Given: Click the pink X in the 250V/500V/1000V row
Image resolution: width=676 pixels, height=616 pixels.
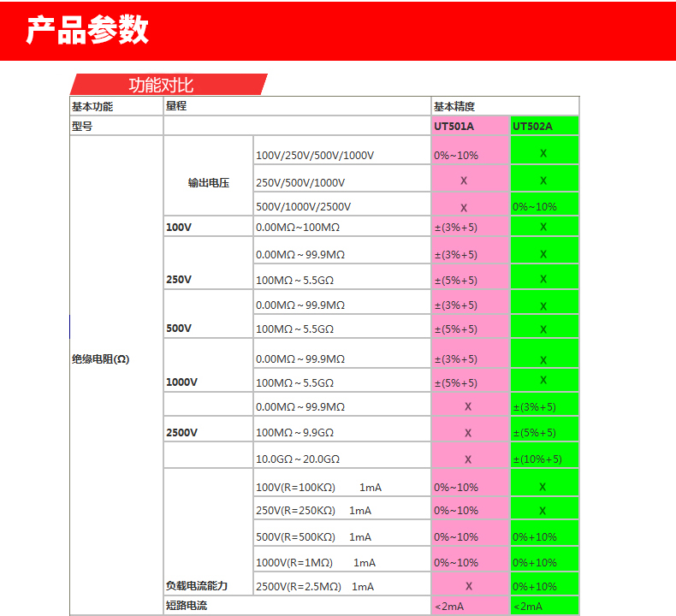Looking at the screenshot, I should [x=464, y=181].
